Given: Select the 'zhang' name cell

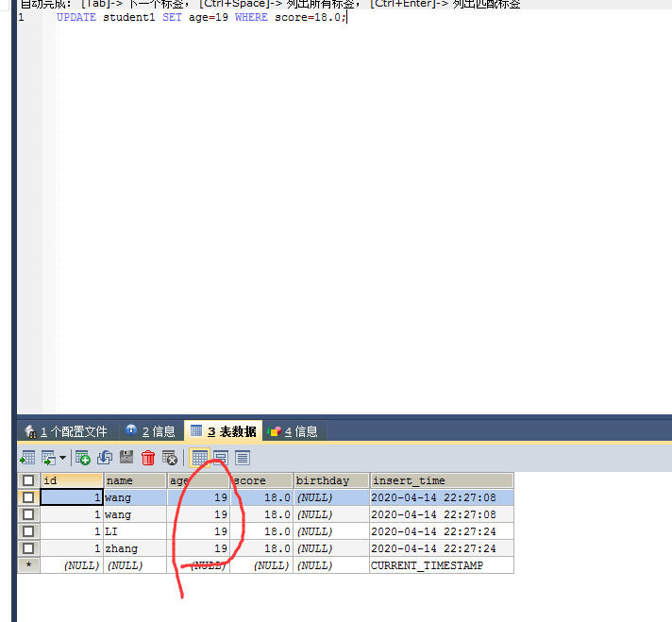Looking at the screenshot, I should point(135,548).
